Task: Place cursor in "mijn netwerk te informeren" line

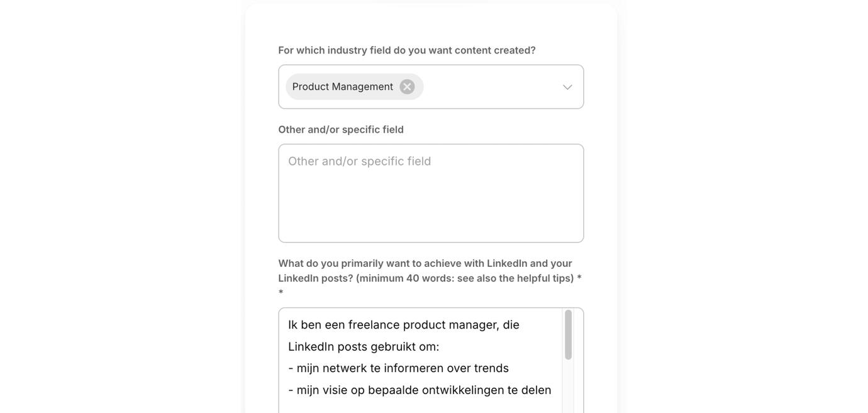Action: [x=398, y=368]
